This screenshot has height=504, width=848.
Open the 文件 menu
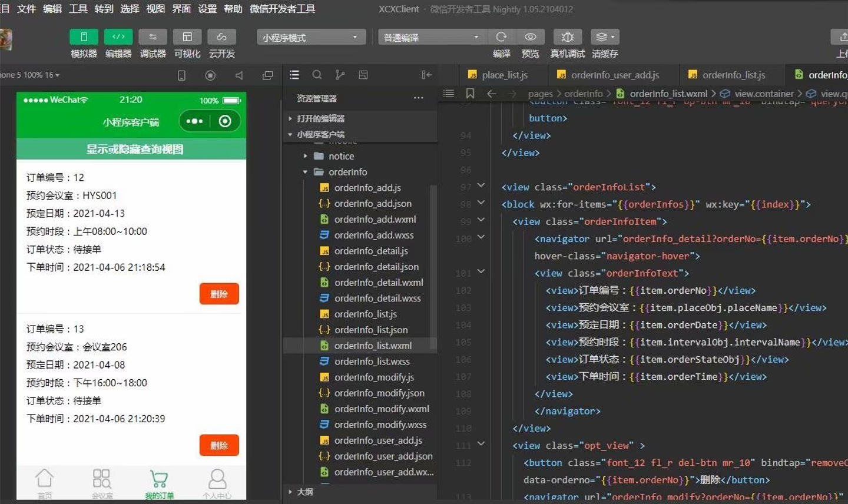[26, 9]
